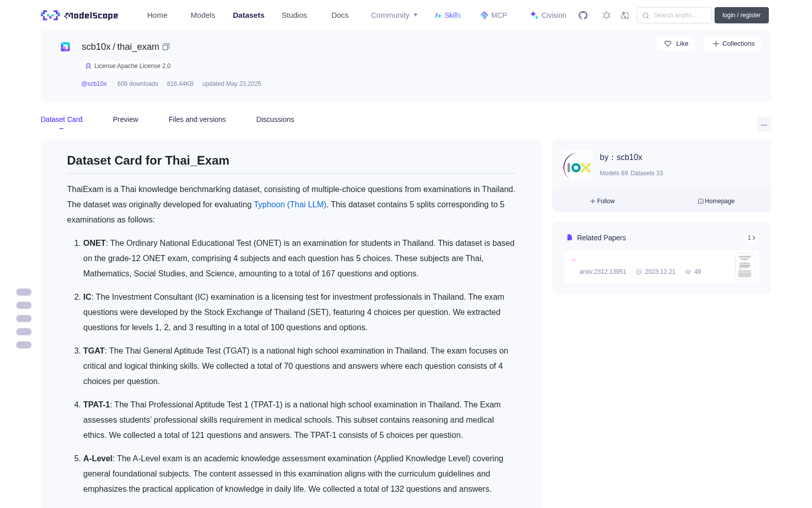Toggle the light/dark theme sun icon
The height and width of the screenshot is (508, 812).
pos(606,15)
